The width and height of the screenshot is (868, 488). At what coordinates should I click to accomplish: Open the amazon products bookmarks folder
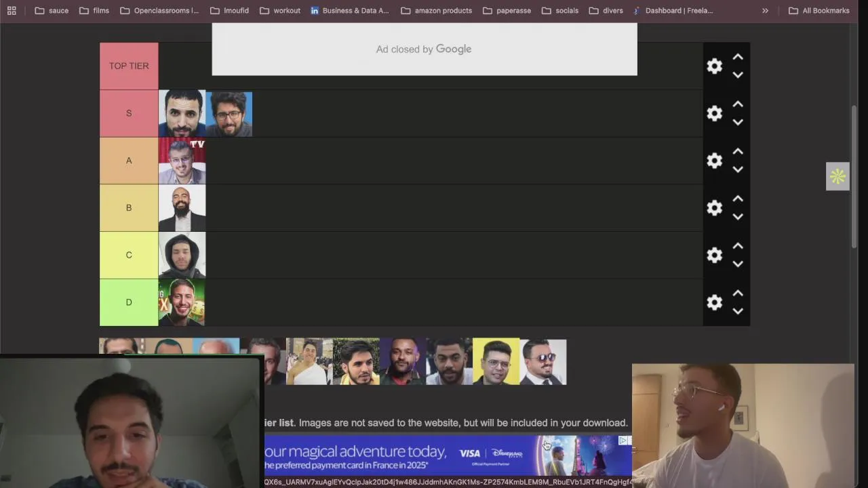point(436,10)
